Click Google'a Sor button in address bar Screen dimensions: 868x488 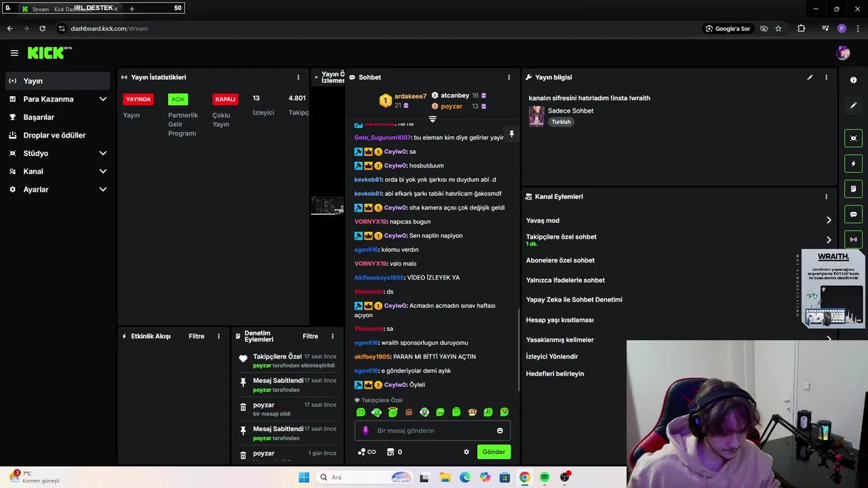(x=728, y=28)
